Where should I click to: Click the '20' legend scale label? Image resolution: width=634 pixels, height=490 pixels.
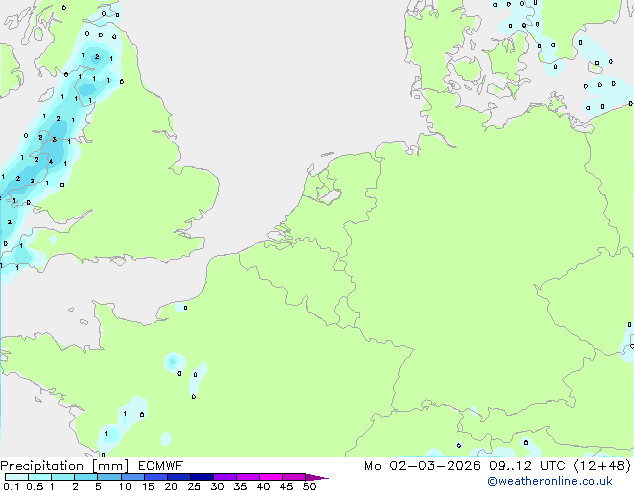click(x=171, y=486)
